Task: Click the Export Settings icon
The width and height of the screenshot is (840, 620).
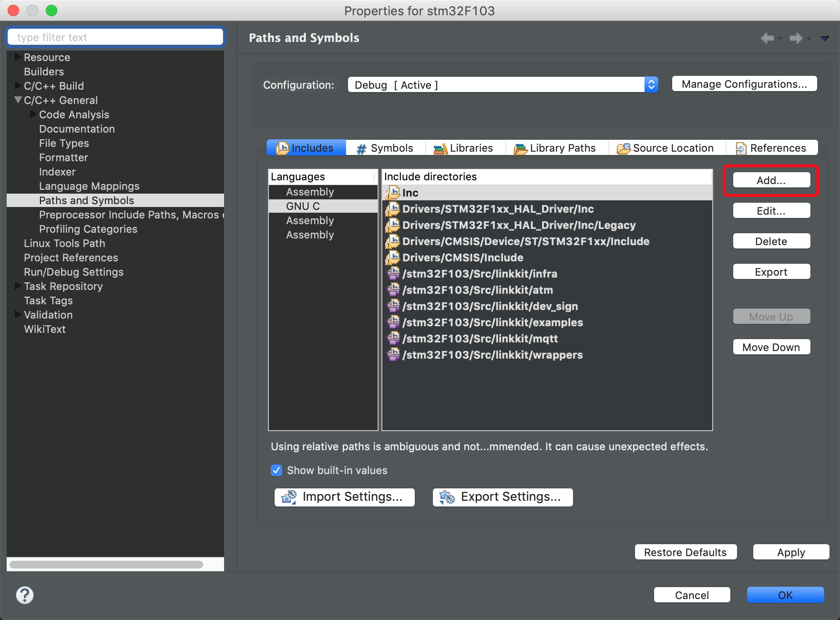Action: click(x=447, y=497)
